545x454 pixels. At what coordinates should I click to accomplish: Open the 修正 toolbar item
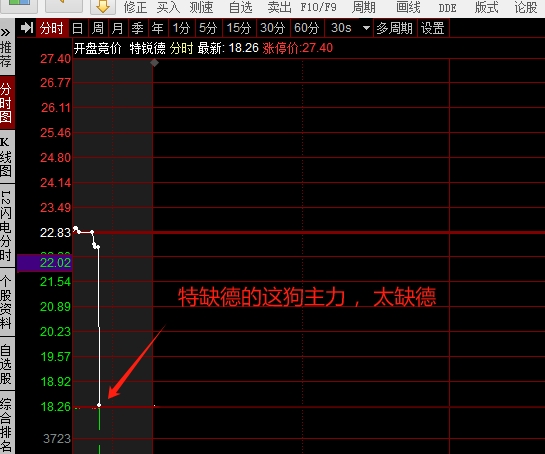[135, 7]
